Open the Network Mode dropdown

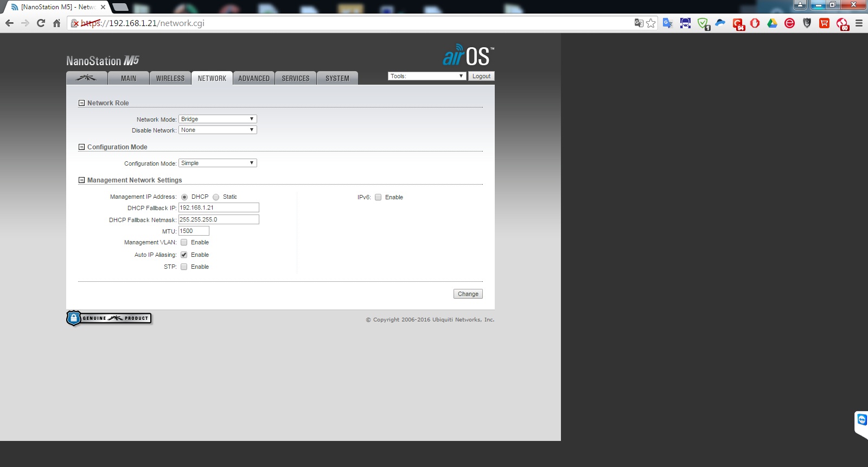pyautogui.click(x=218, y=119)
